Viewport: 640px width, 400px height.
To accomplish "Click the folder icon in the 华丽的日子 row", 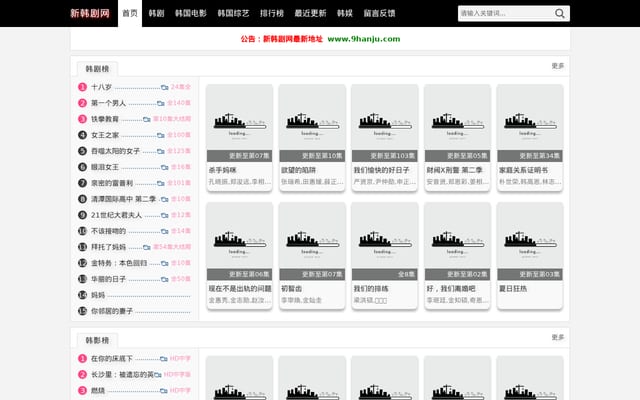I will click(x=164, y=280).
